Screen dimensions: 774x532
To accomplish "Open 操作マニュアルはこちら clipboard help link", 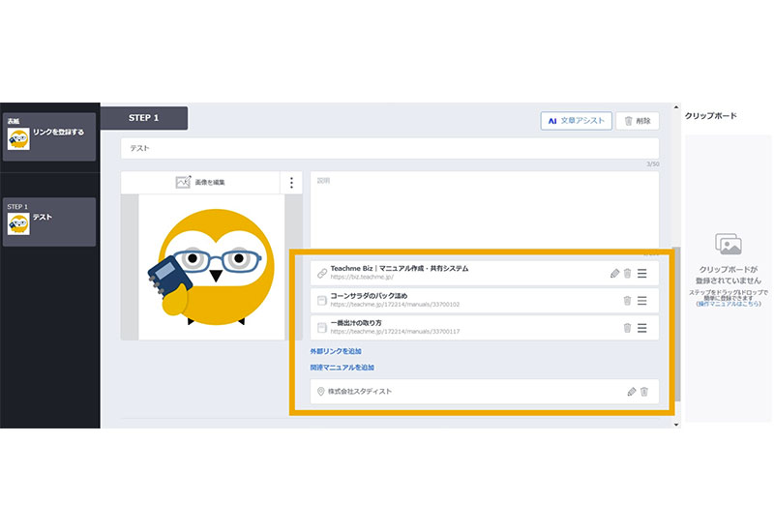I will [728, 304].
